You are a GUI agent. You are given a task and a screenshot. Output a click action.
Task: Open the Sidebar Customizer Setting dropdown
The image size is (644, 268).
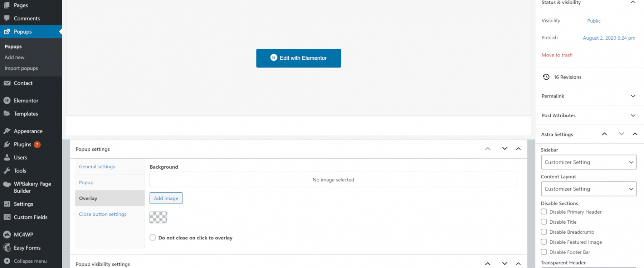[x=589, y=162]
